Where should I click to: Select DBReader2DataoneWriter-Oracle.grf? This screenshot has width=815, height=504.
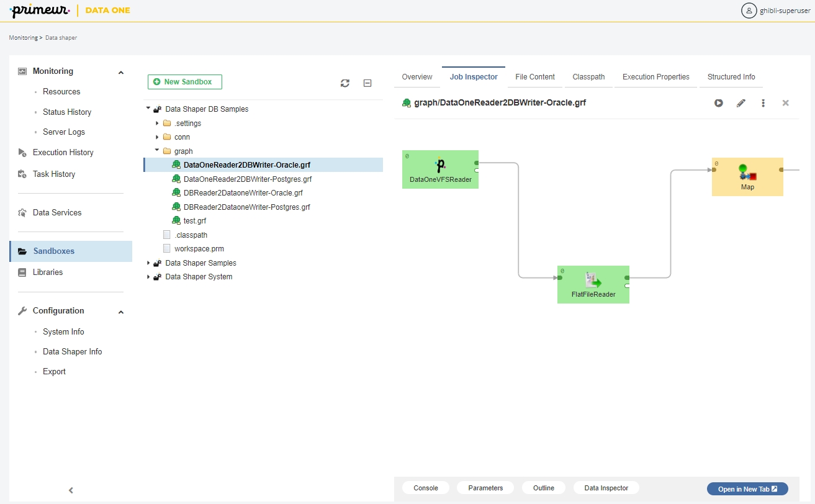tap(243, 193)
